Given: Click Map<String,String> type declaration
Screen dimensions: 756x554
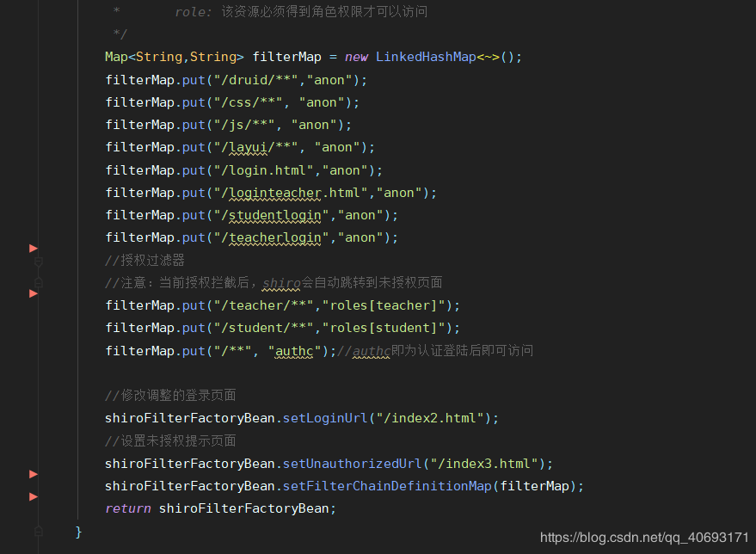Looking at the screenshot, I should tap(174, 57).
